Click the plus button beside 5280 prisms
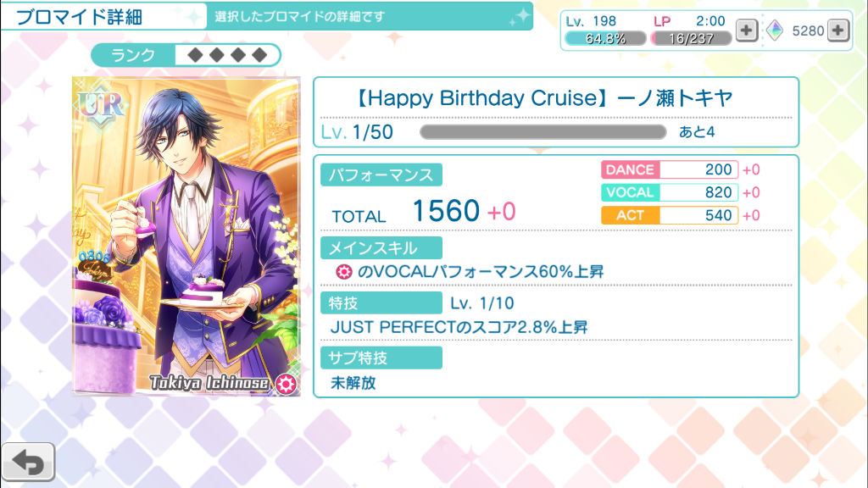Screen dimensions: 868x488 click(x=838, y=30)
